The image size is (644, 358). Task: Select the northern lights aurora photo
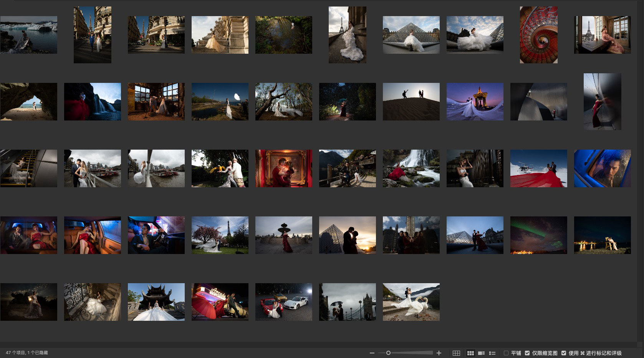coord(538,235)
